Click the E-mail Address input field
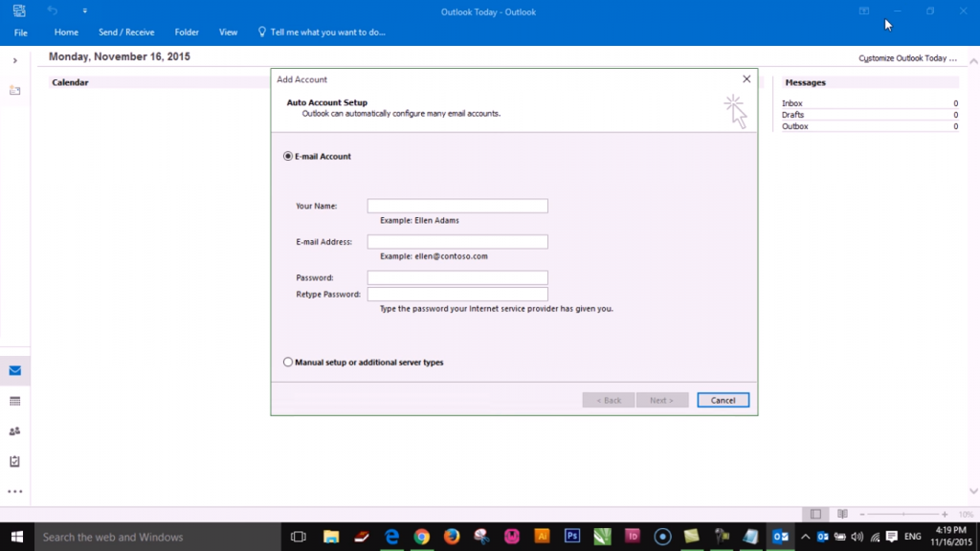This screenshot has width=980, height=551. point(457,242)
